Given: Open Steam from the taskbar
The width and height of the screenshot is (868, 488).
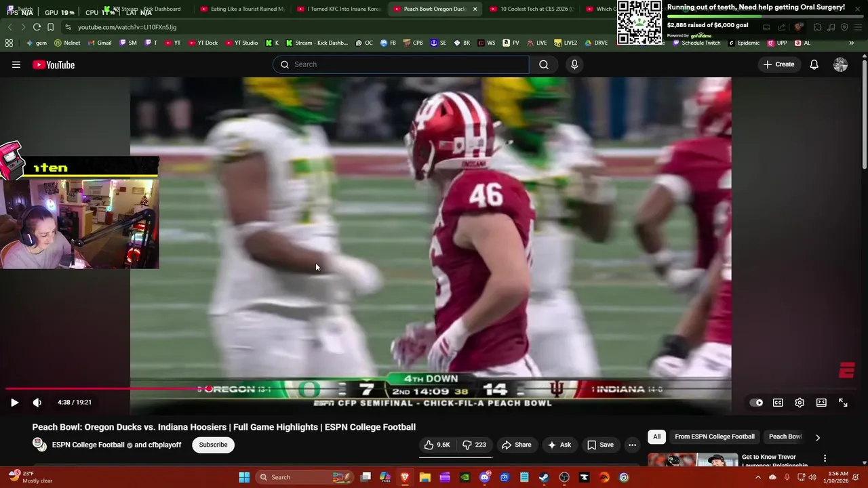Looking at the screenshot, I should click(544, 477).
